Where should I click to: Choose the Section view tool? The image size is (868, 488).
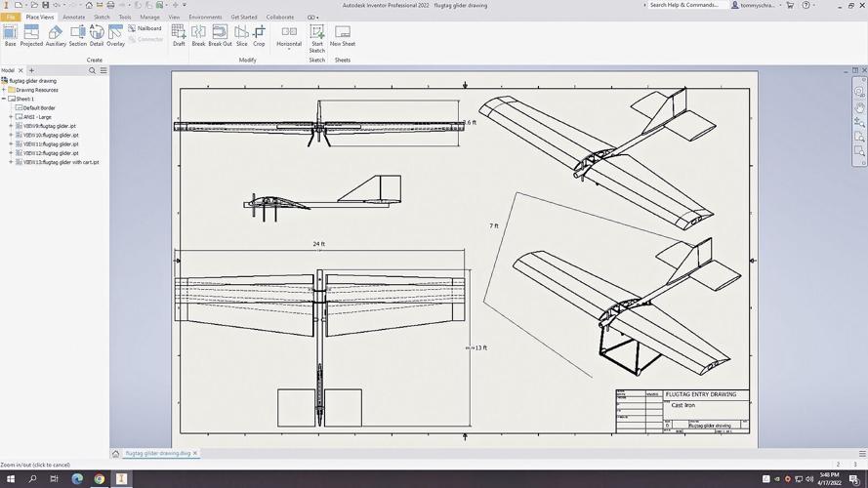point(78,36)
